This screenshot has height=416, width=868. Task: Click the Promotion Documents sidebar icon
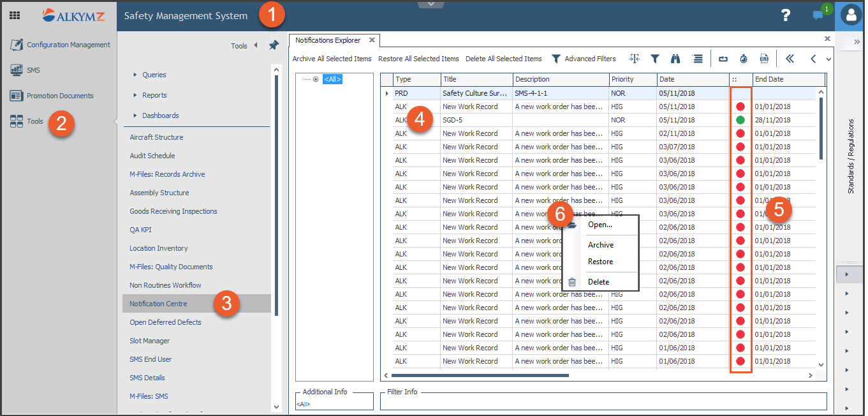pyautogui.click(x=17, y=96)
